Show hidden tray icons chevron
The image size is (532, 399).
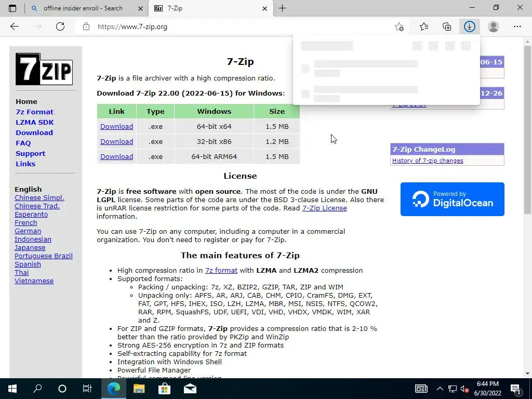tap(440, 389)
